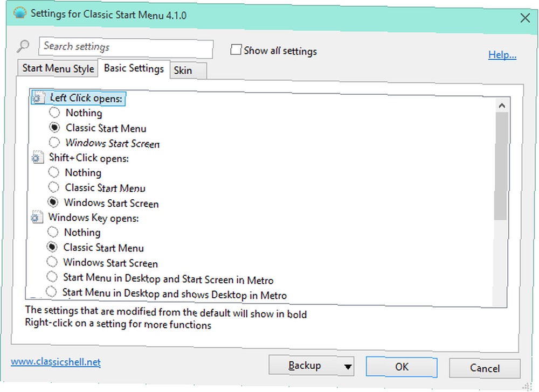This screenshot has width=539, height=392.
Task: Select Windows Start Screen under Shift+Click opens
Action: [53, 202]
